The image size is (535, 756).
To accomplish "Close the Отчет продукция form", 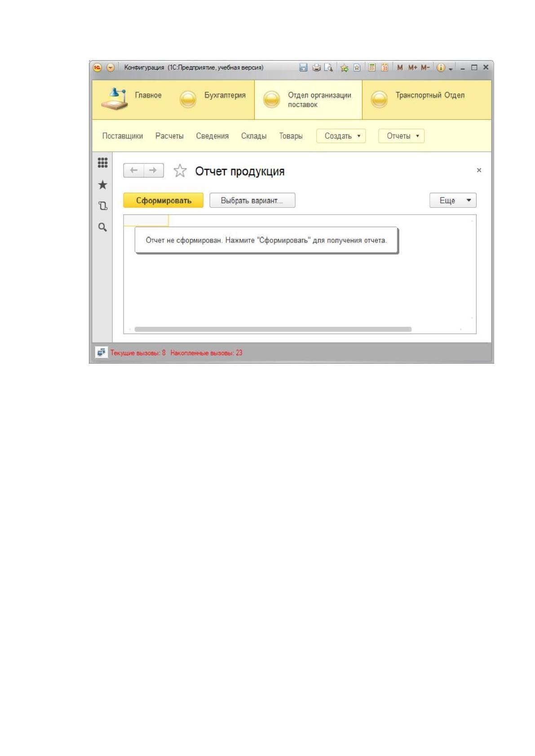I will click(479, 170).
